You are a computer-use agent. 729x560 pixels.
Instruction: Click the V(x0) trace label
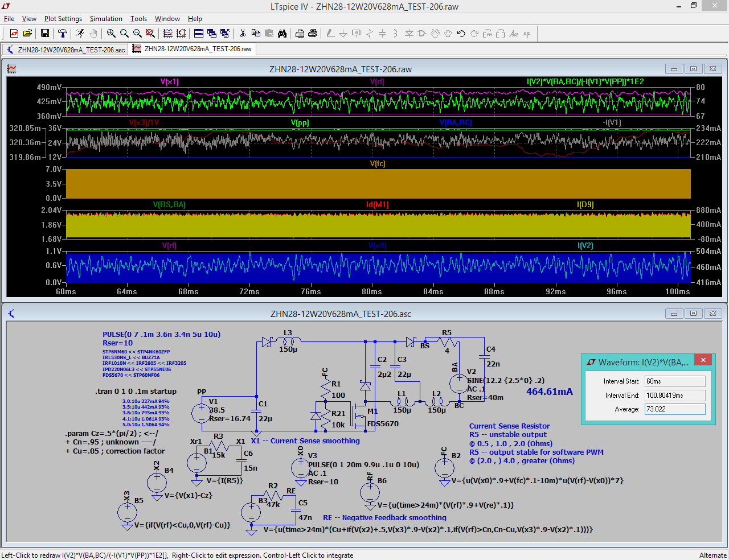pyautogui.click(x=377, y=246)
